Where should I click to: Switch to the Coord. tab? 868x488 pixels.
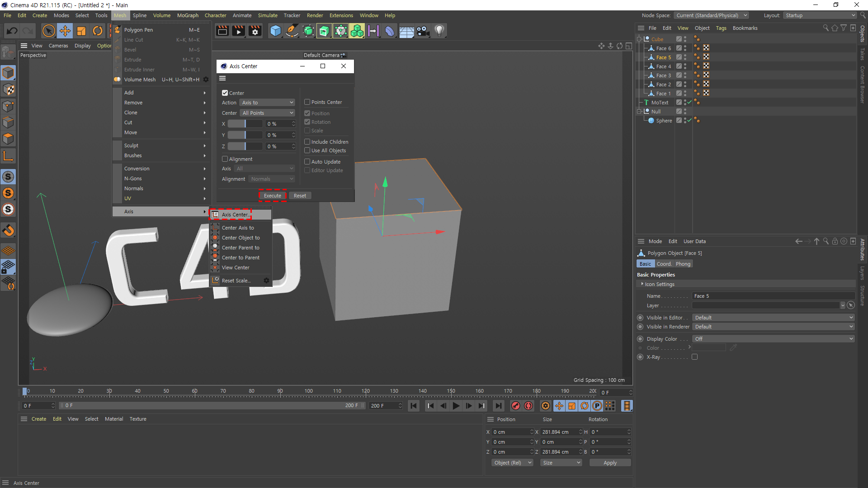point(664,264)
